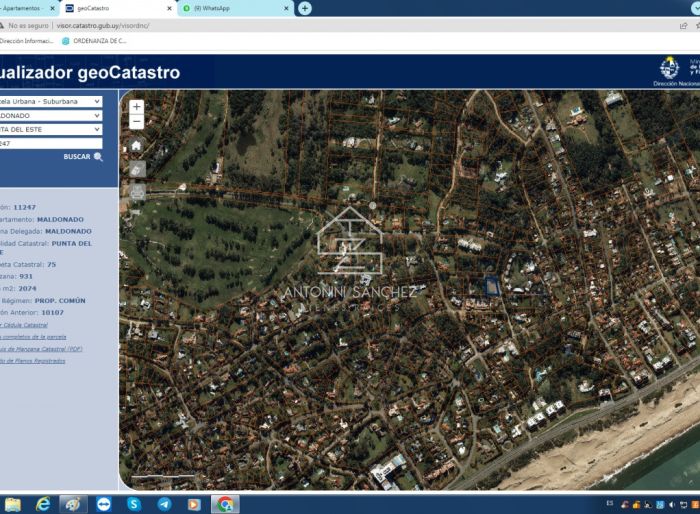Click the yellow padlock tray icon
Viewport: 700px width, 514px height.
point(636,505)
